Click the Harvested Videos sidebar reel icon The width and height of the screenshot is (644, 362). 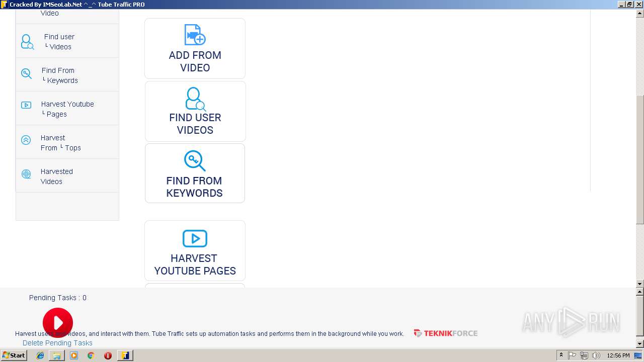pyautogui.click(x=26, y=174)
